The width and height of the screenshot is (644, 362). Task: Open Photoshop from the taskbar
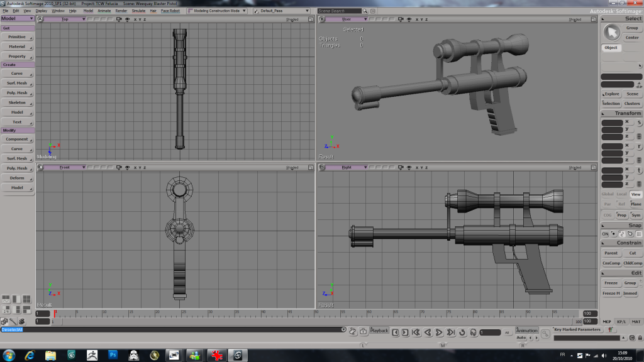pos(113,355)
